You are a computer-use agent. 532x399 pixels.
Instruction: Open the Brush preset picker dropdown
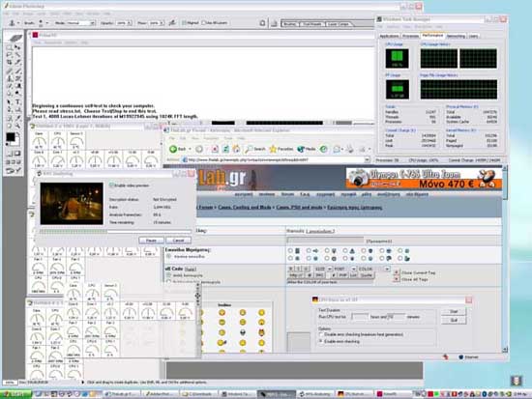coord(47,23)
